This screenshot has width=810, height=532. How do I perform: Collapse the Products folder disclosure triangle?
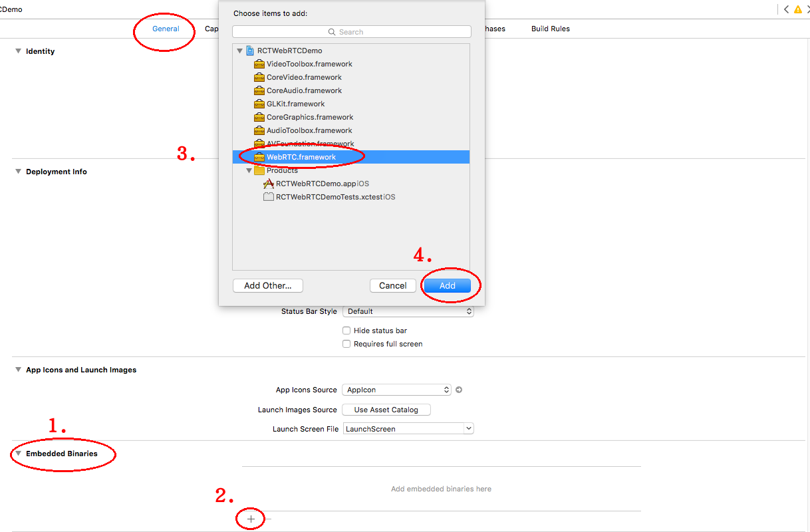pos(249,170)
